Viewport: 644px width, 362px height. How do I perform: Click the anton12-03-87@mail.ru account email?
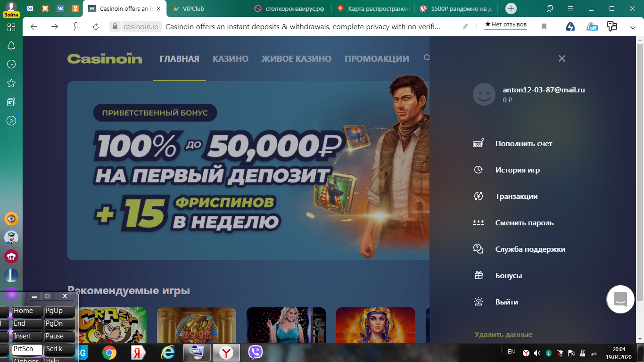point(544,90)
